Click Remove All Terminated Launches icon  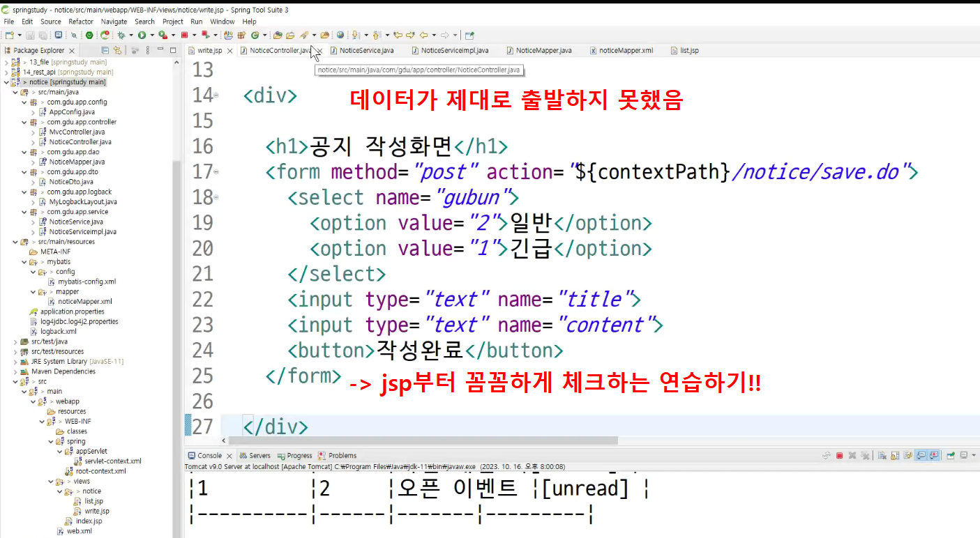click(x=865, y=455)
